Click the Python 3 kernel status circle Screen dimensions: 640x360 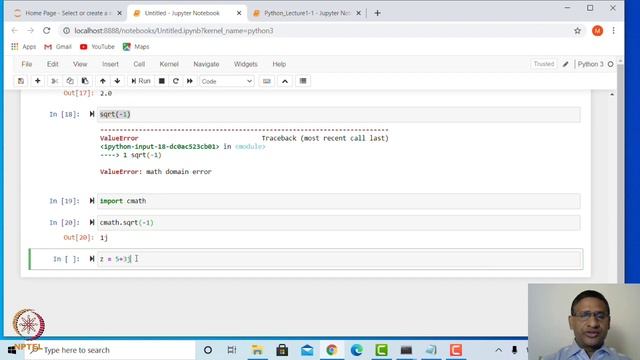(x=611, y=64)
